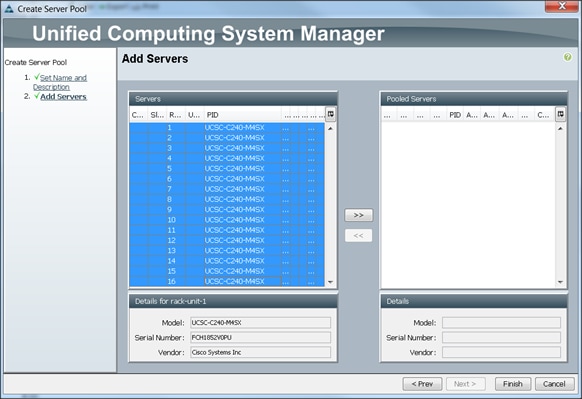The image size is (582, 399).
Task: Select server row 3 UCSC-C240-M4SX
Action: point(227,148)
